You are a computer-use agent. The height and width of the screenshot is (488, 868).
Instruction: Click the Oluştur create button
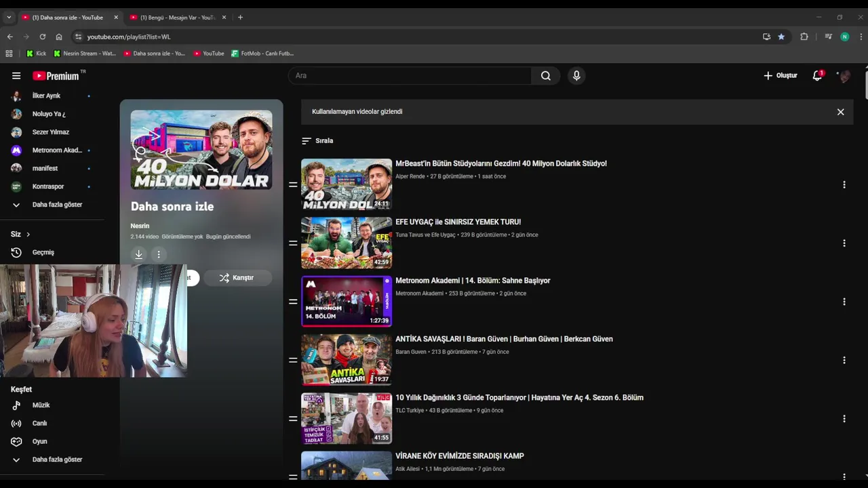click(781, 76)
